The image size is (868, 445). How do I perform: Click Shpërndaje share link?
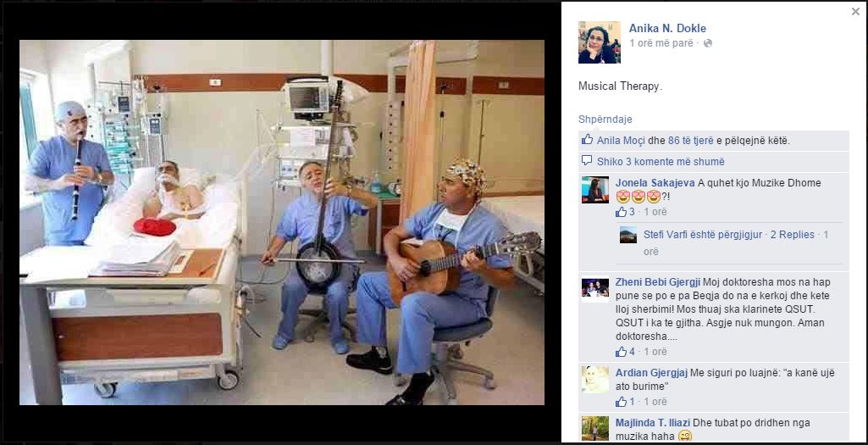[605, 120]
